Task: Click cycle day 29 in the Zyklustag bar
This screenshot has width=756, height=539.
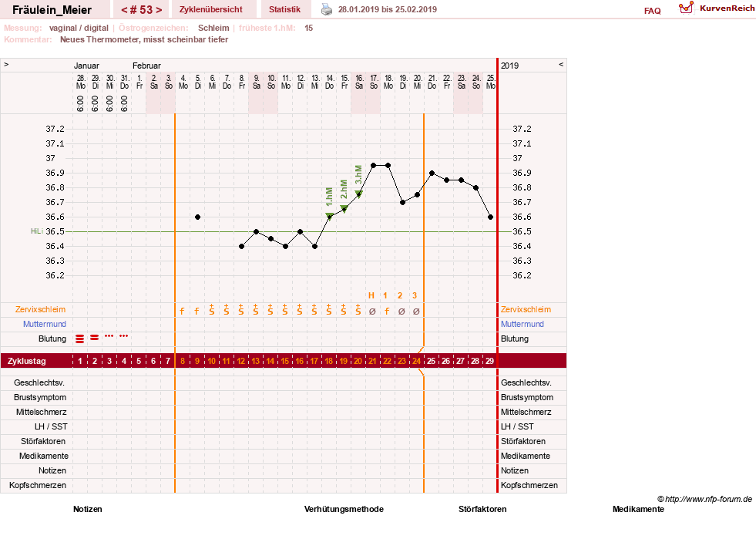Action: tap(489, 361)
